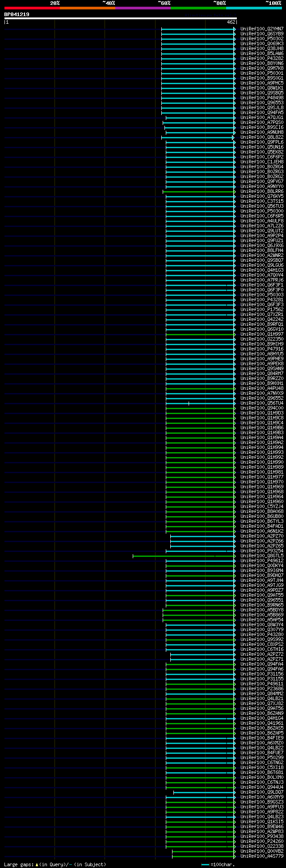Select the UniRef100_Q1H9A2 label
The image size is (286, 868).
coord(262,442)
